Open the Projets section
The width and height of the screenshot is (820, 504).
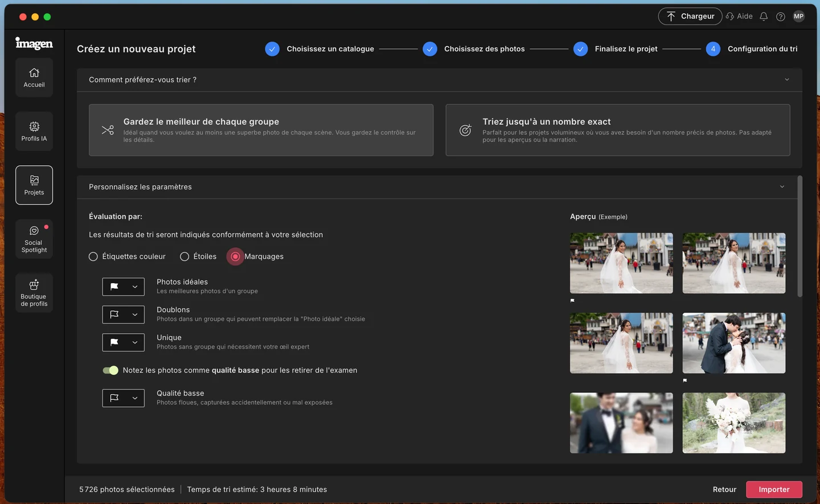(x=34, y=185)
